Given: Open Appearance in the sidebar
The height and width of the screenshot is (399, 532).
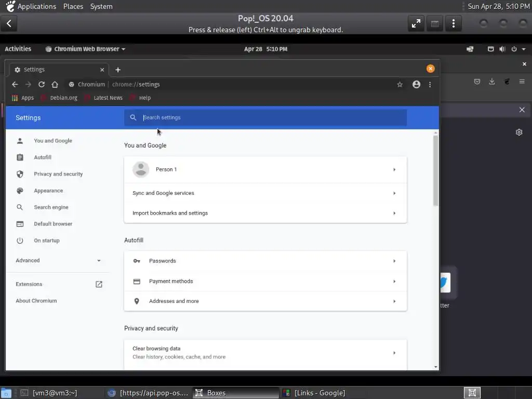Looking at the screenshot, I should click(x=48, y=191).
